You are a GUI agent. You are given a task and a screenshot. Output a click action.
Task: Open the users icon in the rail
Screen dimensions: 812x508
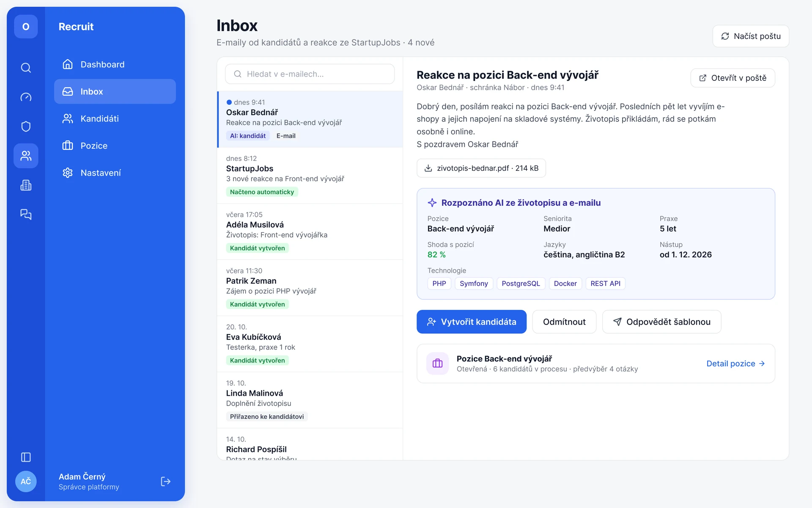click(x=26, y=156)
